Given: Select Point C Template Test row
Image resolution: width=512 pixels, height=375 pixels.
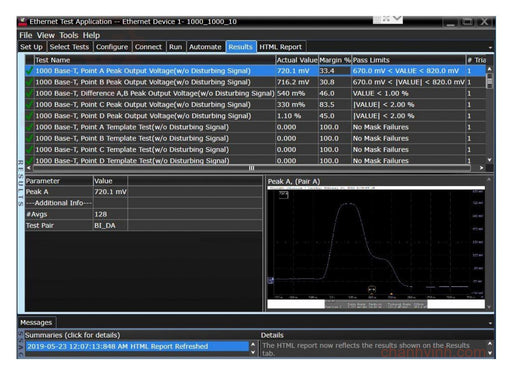Looking at the screenshot, I should coord(255,149).
